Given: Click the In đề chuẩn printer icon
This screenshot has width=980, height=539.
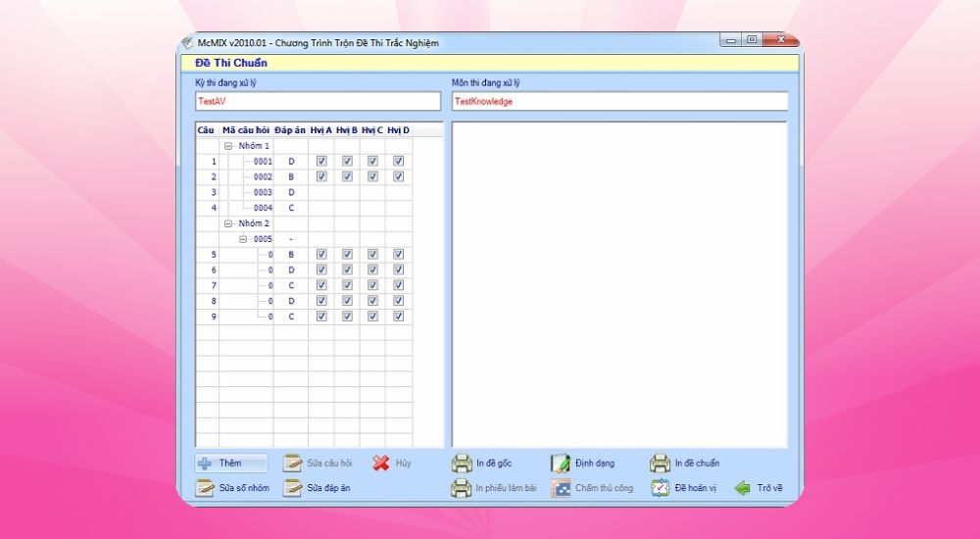Looking at the screenshot, I should point(660,464).
